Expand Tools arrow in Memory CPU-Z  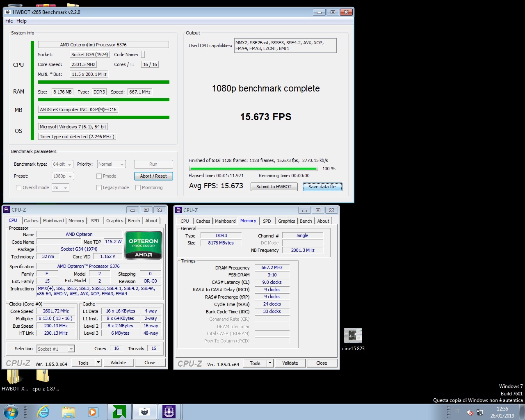tap(270, 363)
